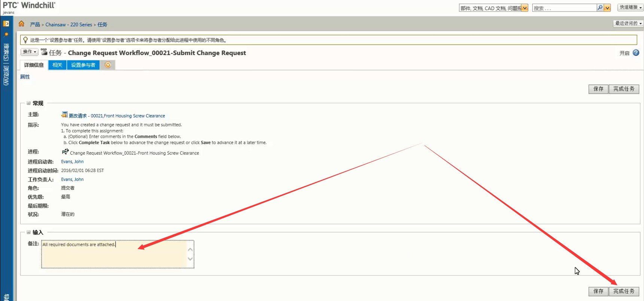Click the PTC Windchill logo
This screenshot has width=644, height=301.
pyautogui.click(x=29, y=5)
